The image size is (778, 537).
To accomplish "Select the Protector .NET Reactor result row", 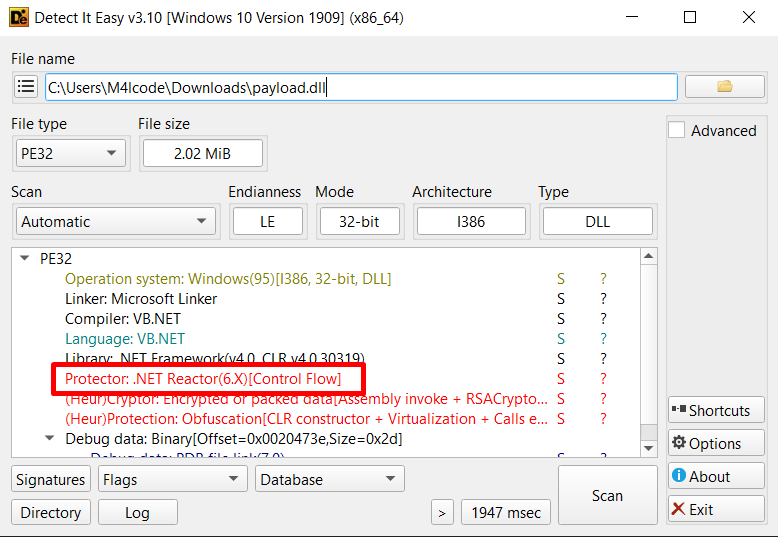I will (203, 378).
